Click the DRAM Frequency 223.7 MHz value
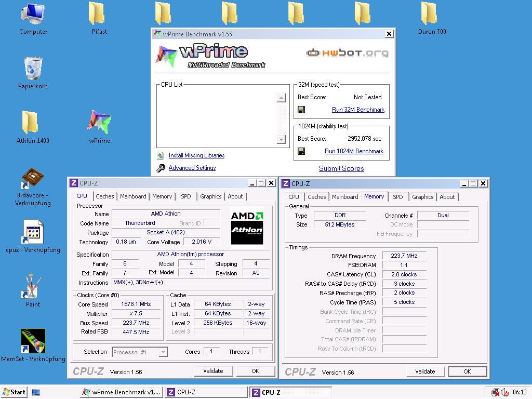 (x=404, y=256)
